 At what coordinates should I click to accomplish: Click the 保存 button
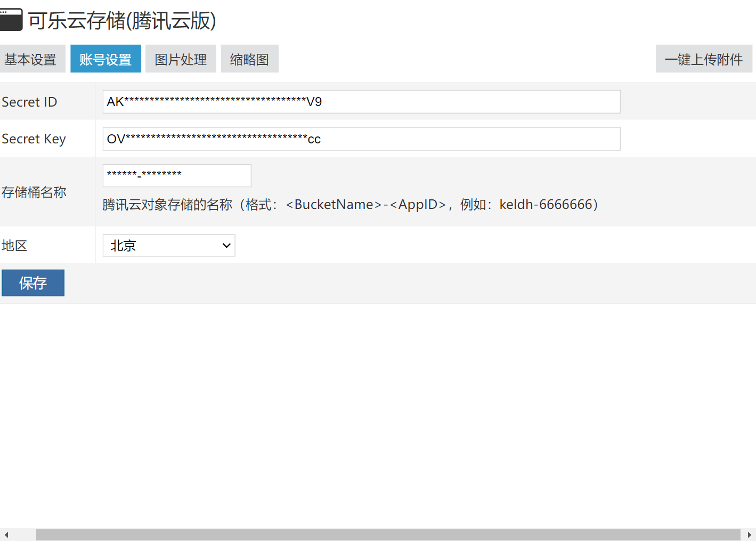click(x=33, y=282)
